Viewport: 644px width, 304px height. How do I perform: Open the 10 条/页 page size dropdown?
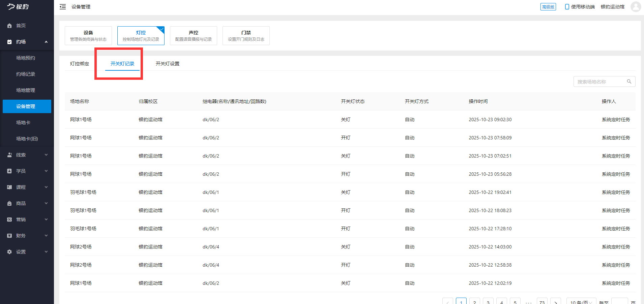581,302
